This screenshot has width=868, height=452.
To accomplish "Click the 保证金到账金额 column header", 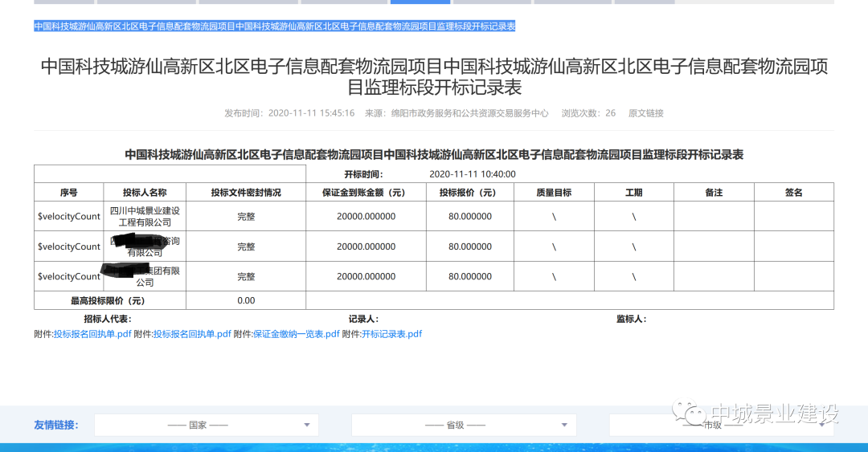I will click(363, 193).
